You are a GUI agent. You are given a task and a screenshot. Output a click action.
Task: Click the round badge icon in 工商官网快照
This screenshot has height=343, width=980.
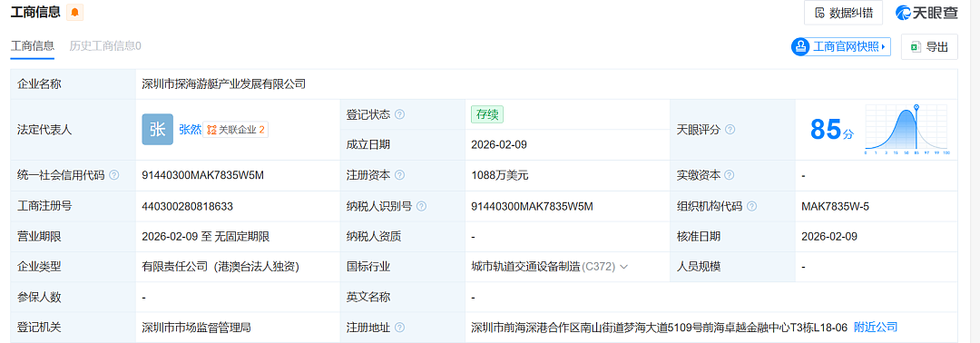coord(800,47)
